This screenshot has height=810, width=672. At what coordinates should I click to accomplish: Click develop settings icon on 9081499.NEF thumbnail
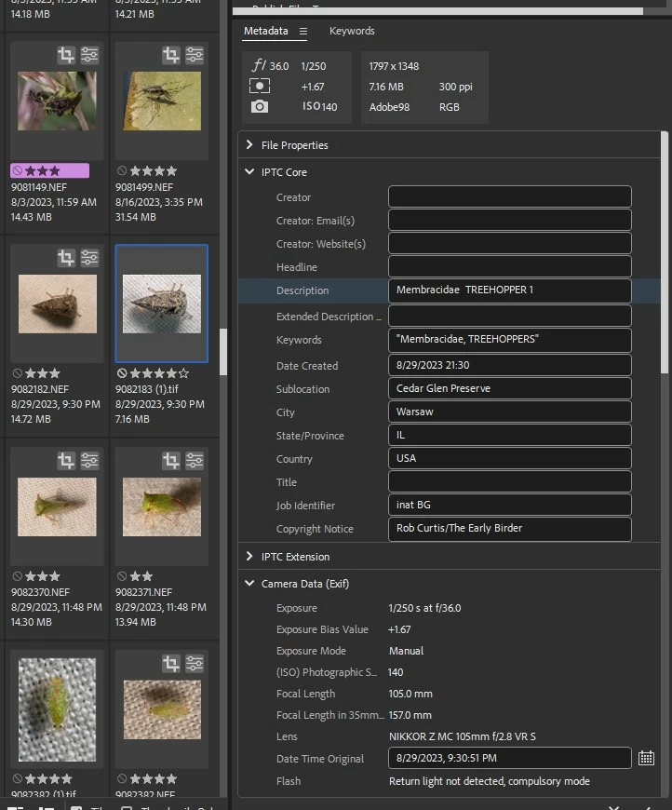195,55
